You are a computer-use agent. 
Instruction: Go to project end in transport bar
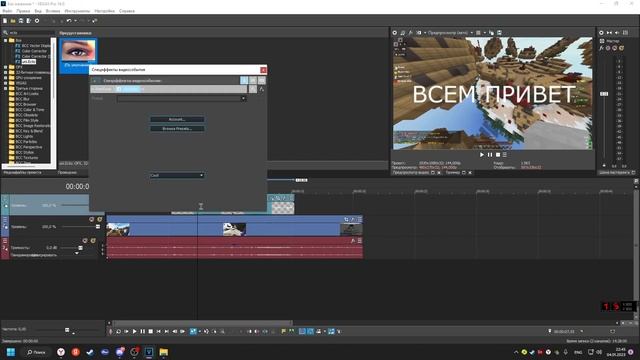click(x=167, y=331)
